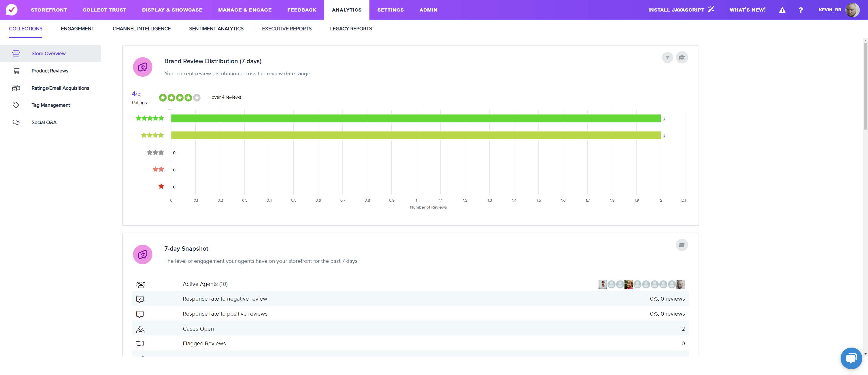Switch to the Executive Reports tab
This screenshot has height=375, width=868.
point(287,29)
